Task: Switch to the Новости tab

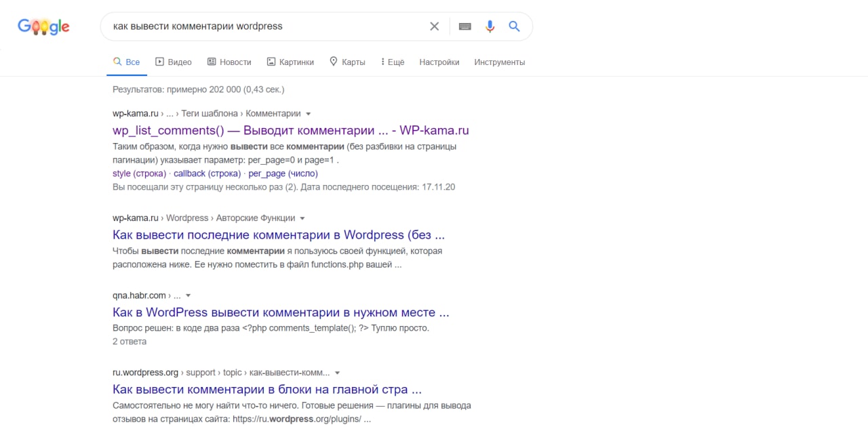Action: tap(229, 62)
